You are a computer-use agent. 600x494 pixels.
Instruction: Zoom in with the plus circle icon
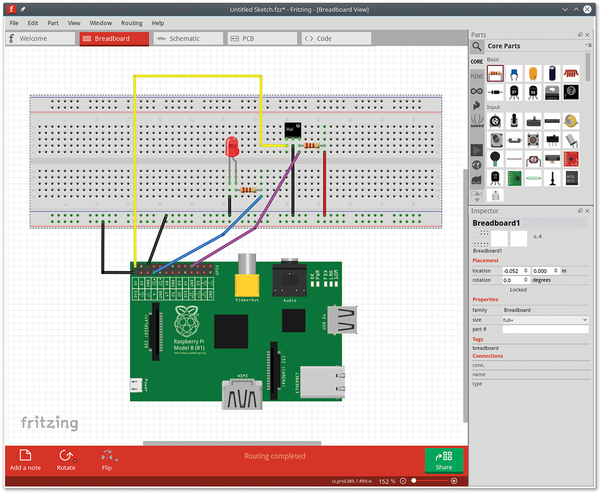tap(454, 481)
